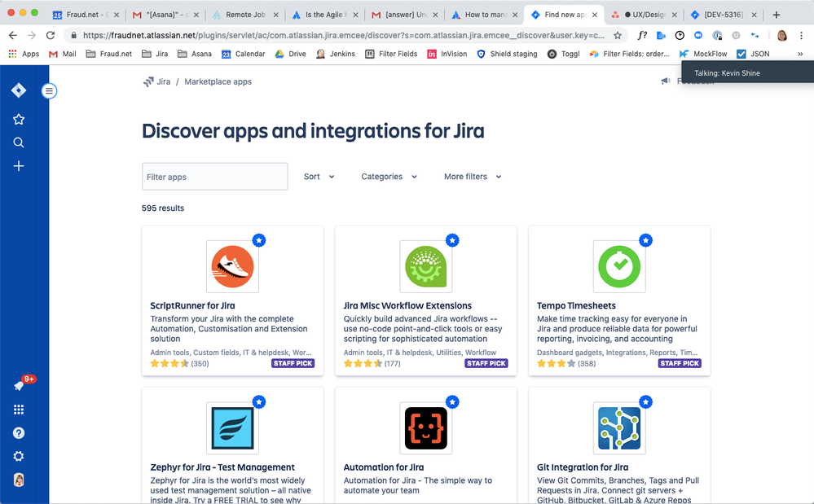814x504 pixels.
Task: Open the Calendar bookmark
Action: click(243, 54)
